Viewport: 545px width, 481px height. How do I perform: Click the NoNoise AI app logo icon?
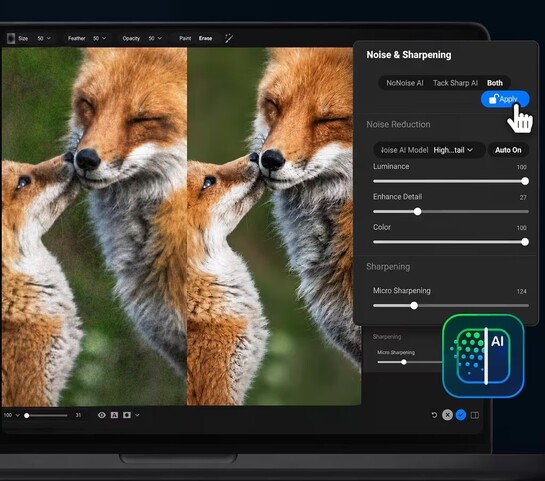pos(483,356)
